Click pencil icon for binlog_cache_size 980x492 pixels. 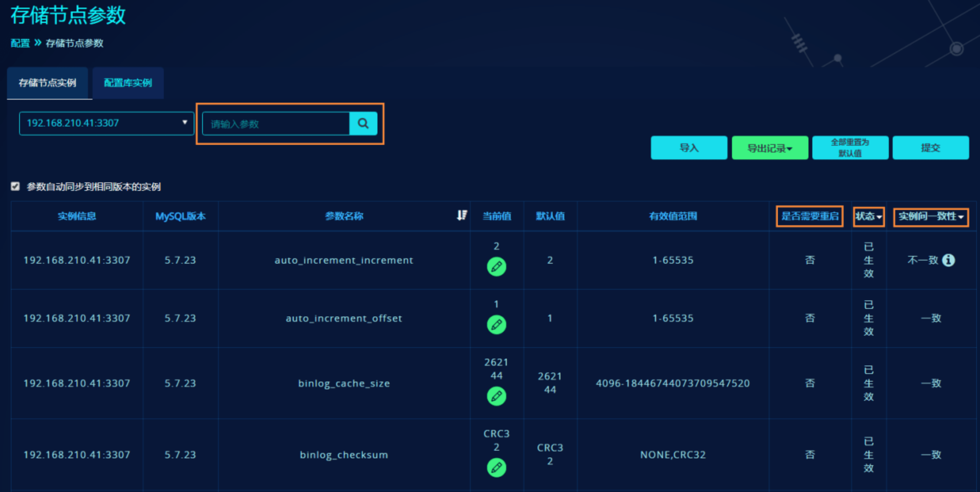coord(496,396)
